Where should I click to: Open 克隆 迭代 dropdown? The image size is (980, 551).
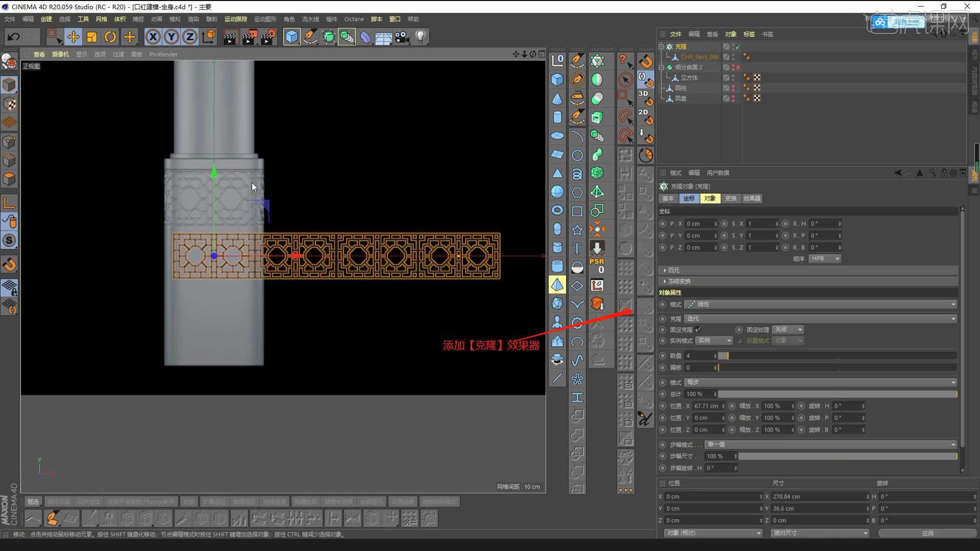(x=821, y=319)
